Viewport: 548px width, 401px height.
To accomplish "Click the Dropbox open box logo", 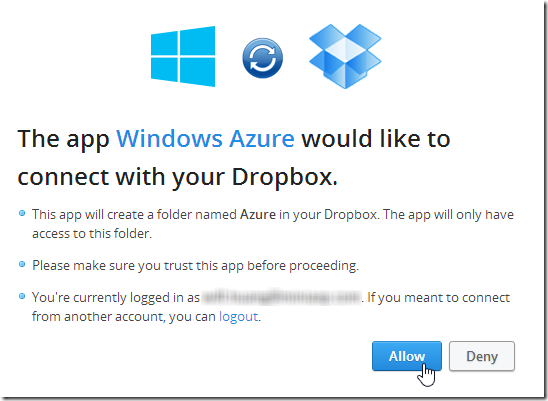I will tap(345, 56).
